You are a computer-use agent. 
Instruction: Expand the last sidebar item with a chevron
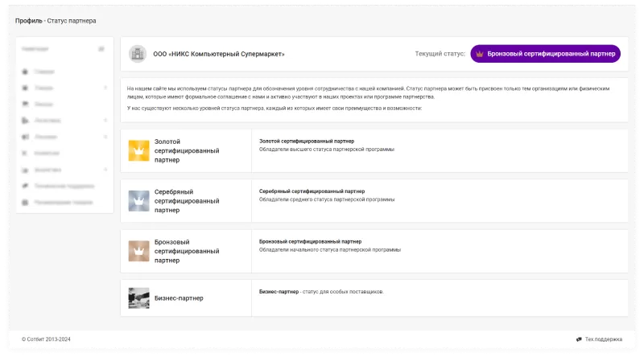pyautogui.click(x=105, y=170)
